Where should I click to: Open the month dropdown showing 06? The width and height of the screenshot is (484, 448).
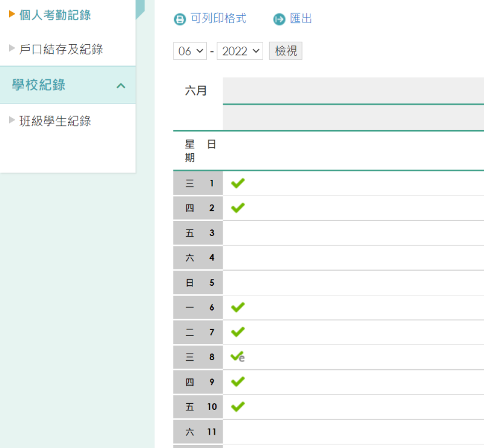pyautogui.click(x=190, y=51)
